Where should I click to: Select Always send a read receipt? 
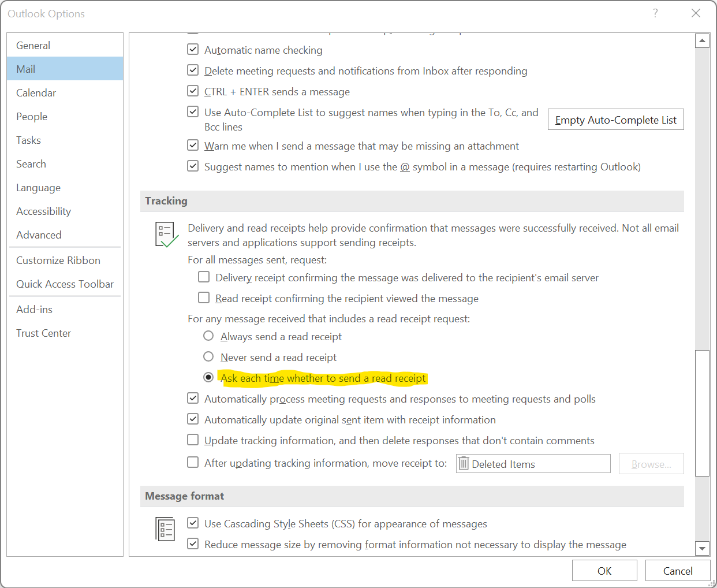tap(208, 336)
